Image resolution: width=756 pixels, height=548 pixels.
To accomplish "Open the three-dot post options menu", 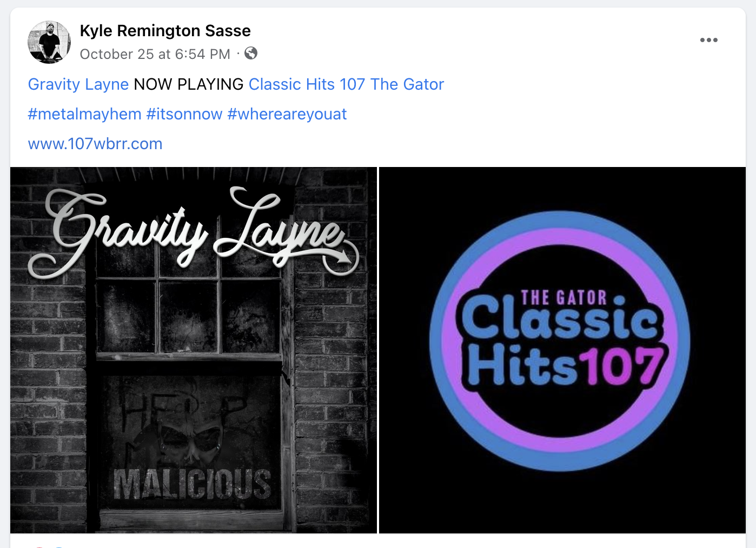I will click(708, 40).
